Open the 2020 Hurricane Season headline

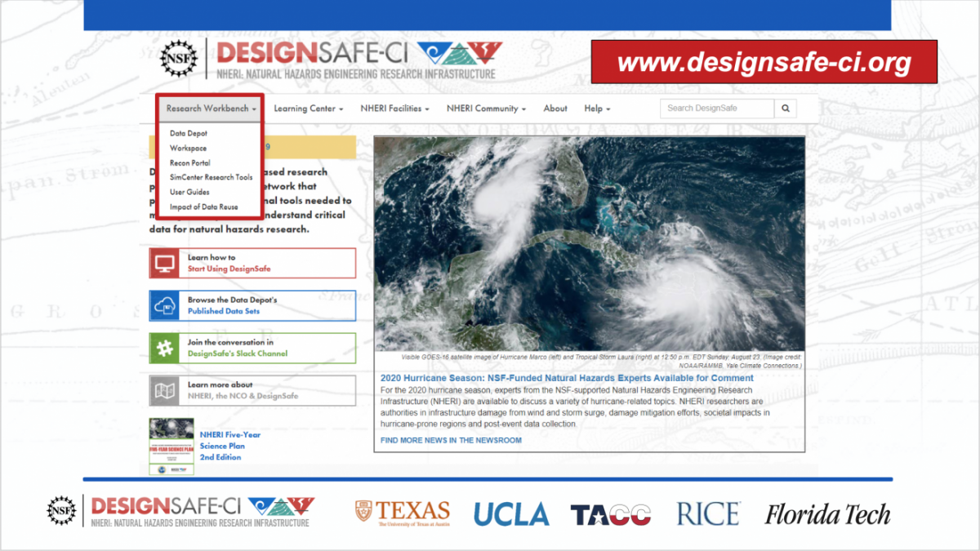pyautogui.click(x=567, y=378)
